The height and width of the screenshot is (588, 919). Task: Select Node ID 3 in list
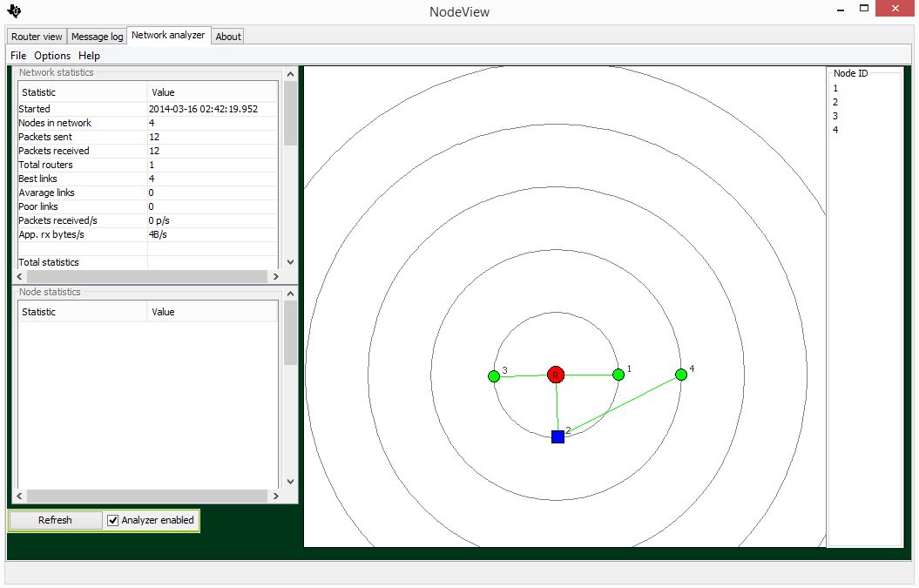(x=835, y=116)
